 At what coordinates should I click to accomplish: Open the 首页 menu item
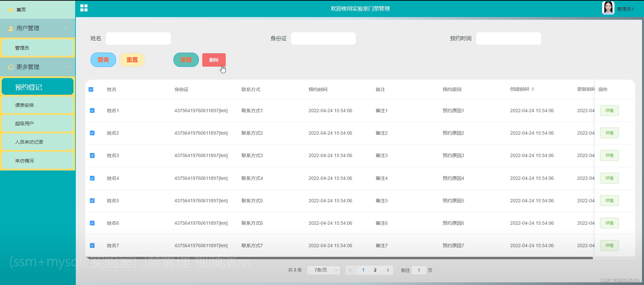coord(38,10)
